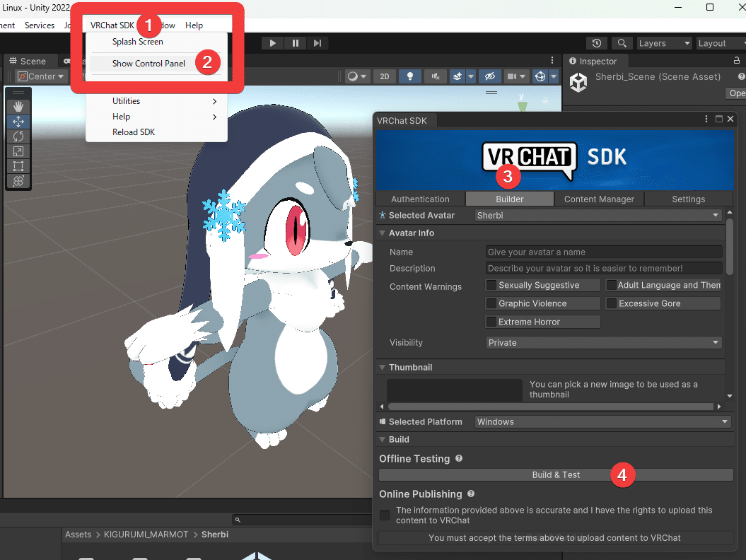The height and width of the screenshot is (560, 746).
Task: Open the Center pivot dropdown
Action: 41,76
